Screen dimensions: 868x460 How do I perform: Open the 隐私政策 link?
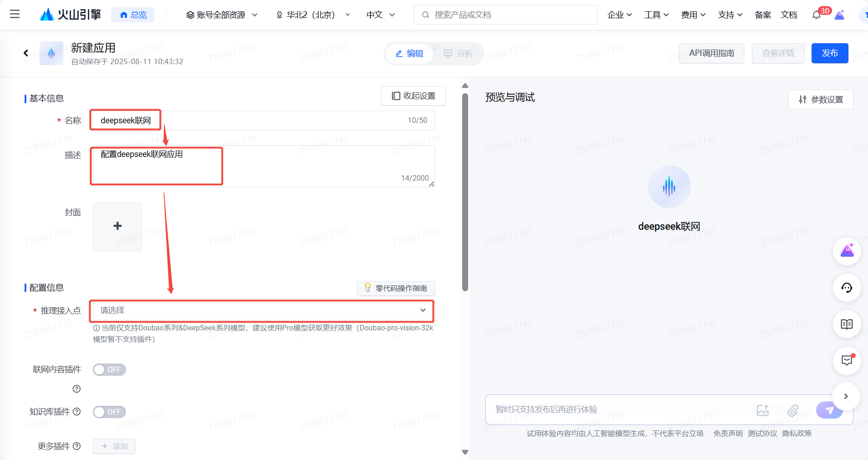[x=797, y=433]
